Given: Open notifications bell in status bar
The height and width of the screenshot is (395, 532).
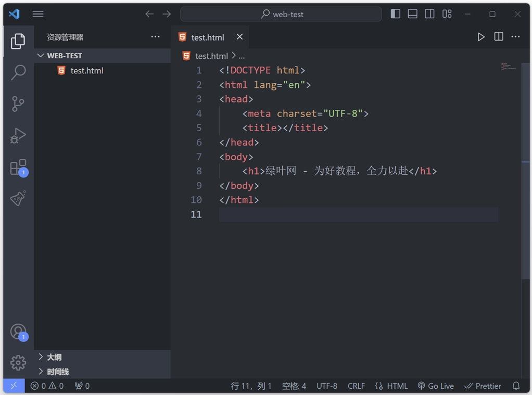Looking at the screenshot, I should coord(515,386).
